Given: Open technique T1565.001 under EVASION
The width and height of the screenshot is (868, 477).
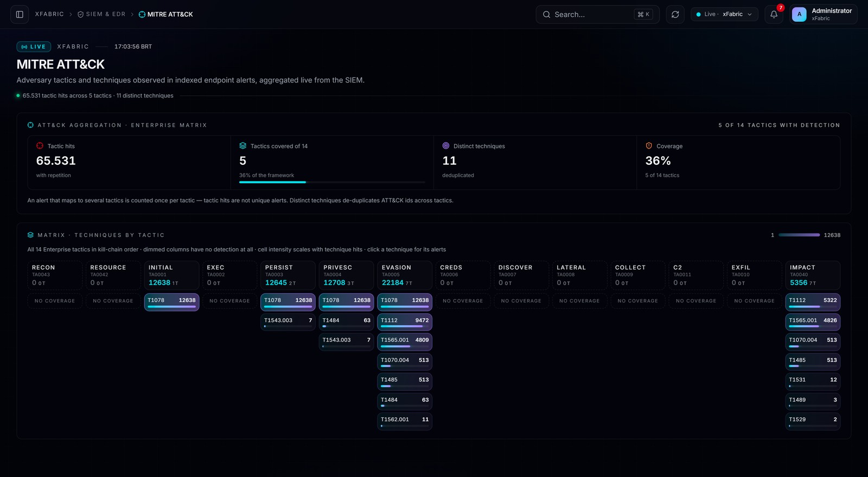Looking at the screenshot, I should point(405,341).
